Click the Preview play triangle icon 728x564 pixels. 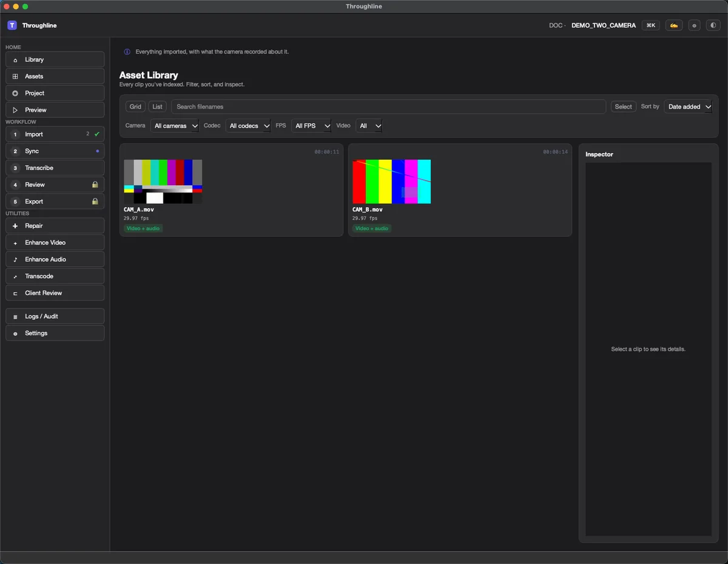coord(15,110)
